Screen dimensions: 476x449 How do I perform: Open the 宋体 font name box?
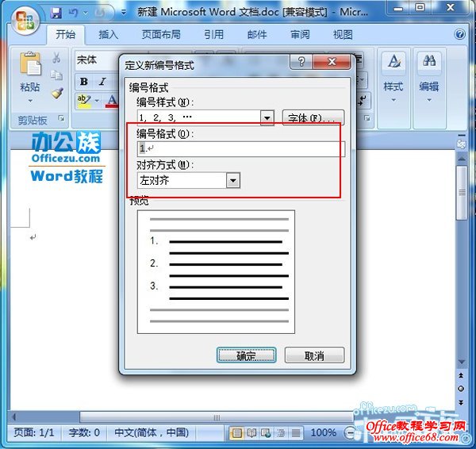coord(98,60)
